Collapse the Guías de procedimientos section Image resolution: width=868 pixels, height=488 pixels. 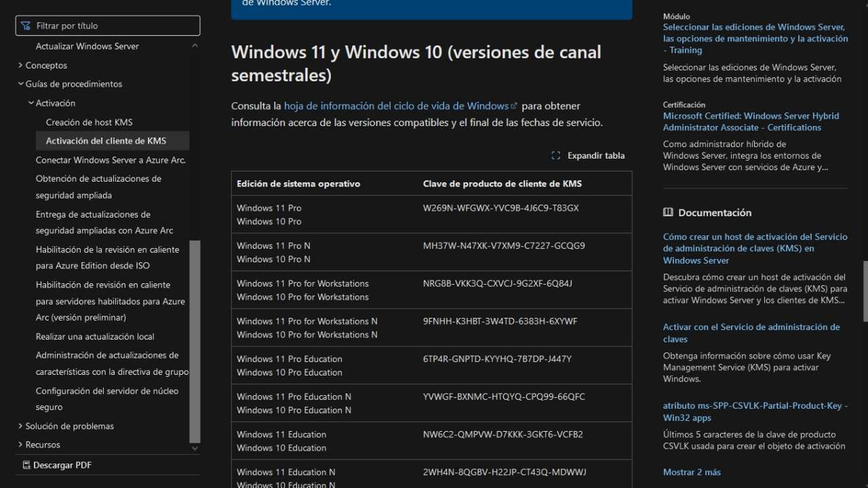21,84
